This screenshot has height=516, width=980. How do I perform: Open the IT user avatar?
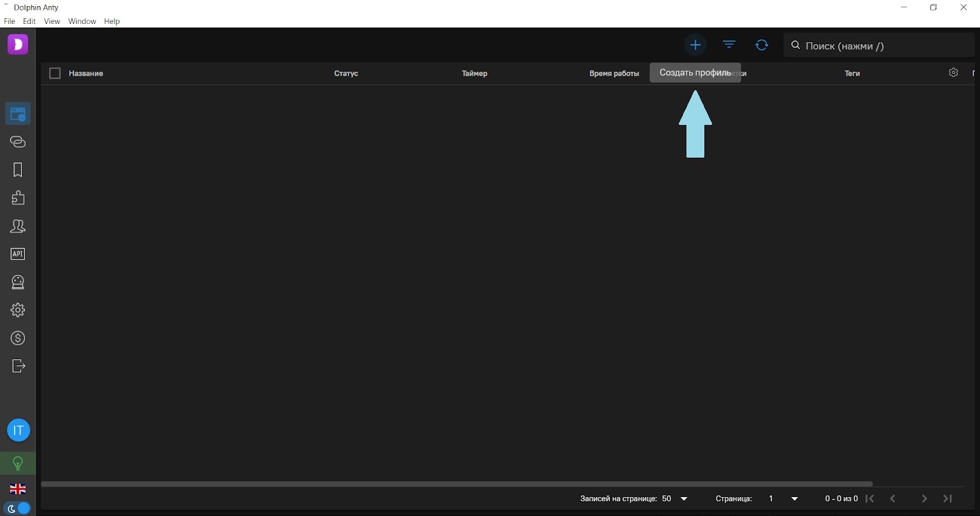point(18,430)
